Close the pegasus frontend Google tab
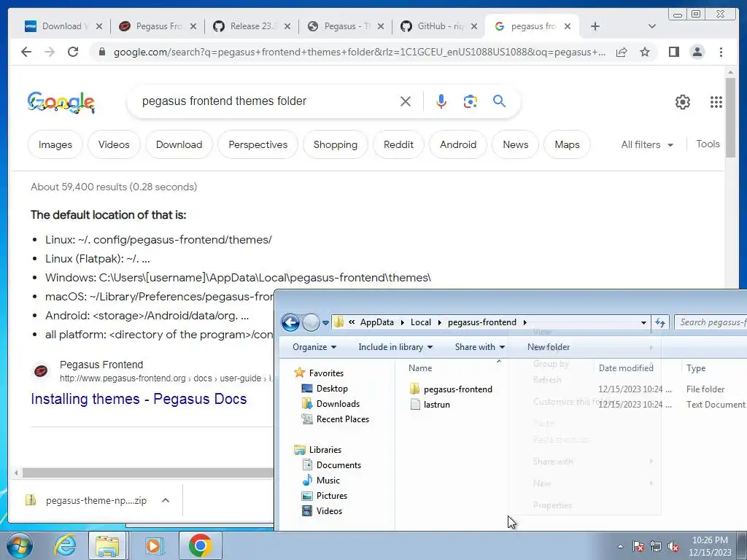The height and width of the screenshot is (560, 747). click(x=568, y=26)
